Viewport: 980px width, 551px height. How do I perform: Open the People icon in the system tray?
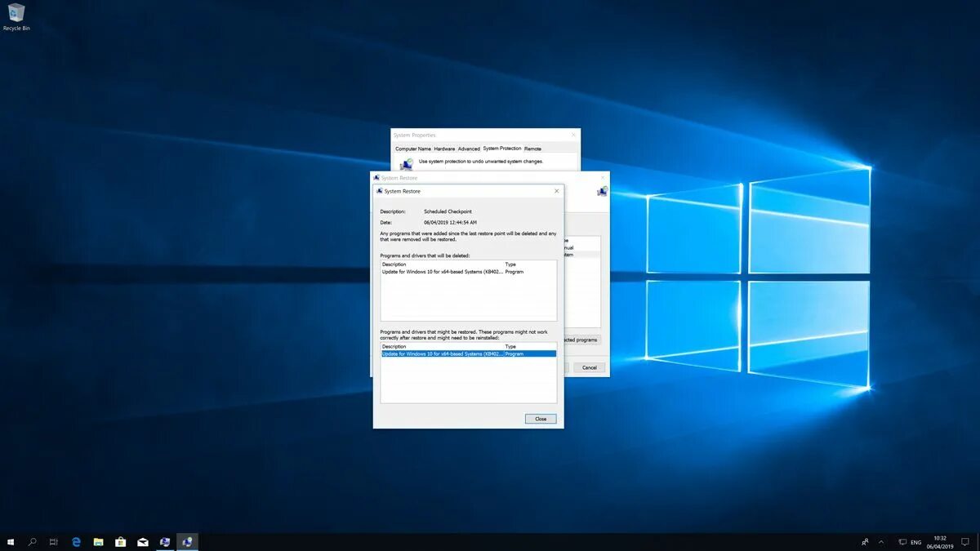point(865,542)
